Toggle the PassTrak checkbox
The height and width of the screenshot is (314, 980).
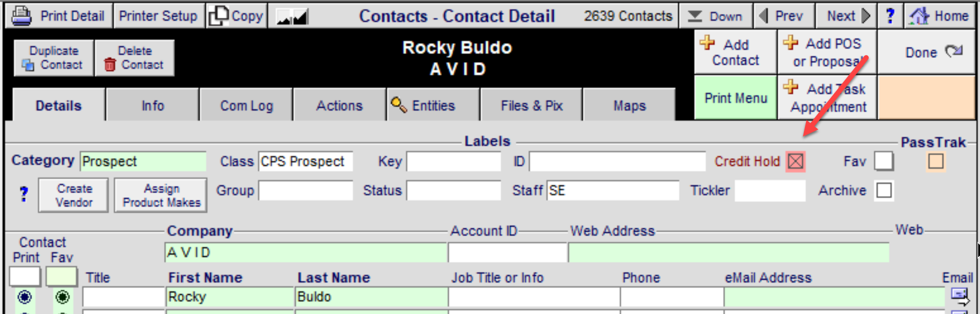point(936,161)
